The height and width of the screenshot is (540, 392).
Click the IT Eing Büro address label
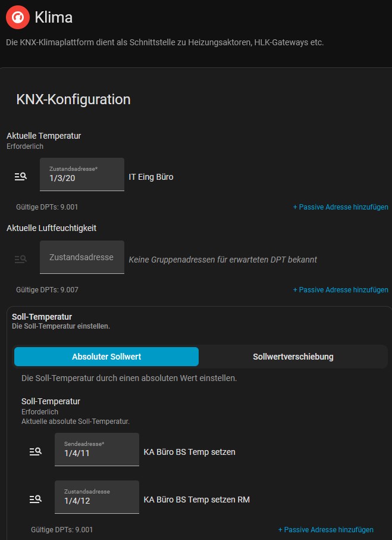(150, 177)
